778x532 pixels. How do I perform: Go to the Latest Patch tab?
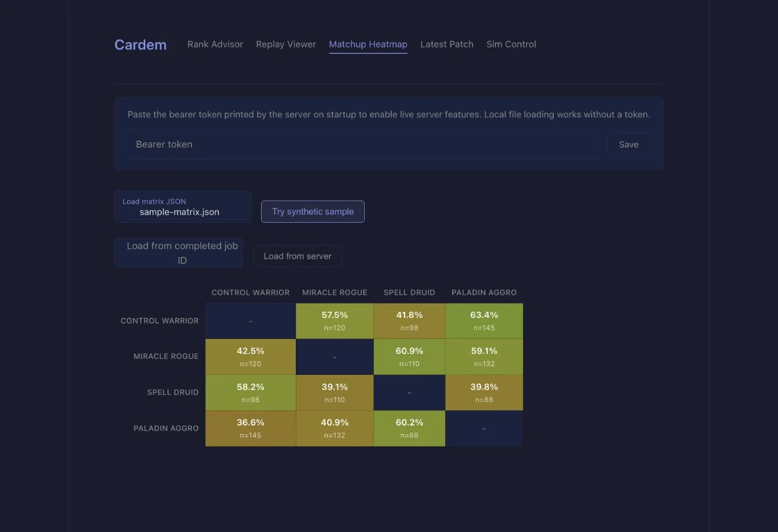click(x=447, y=44)
